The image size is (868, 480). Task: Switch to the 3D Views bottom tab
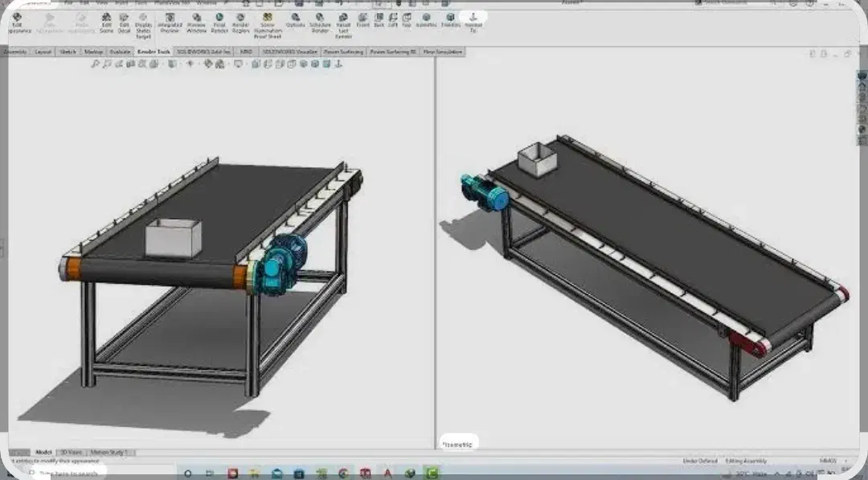pyautogui.click(x=70, y=453)
